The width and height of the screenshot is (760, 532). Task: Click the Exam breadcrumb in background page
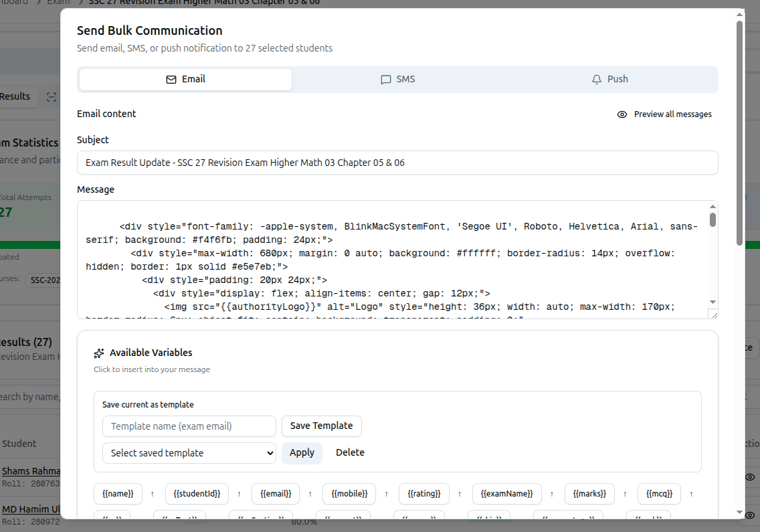tap(59, 3)
